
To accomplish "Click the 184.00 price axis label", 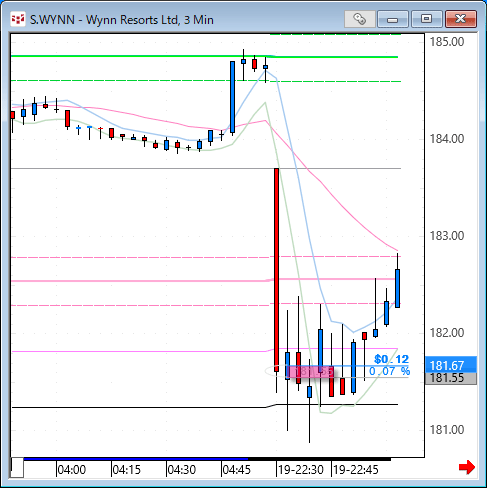I will (x=447, y=139).
